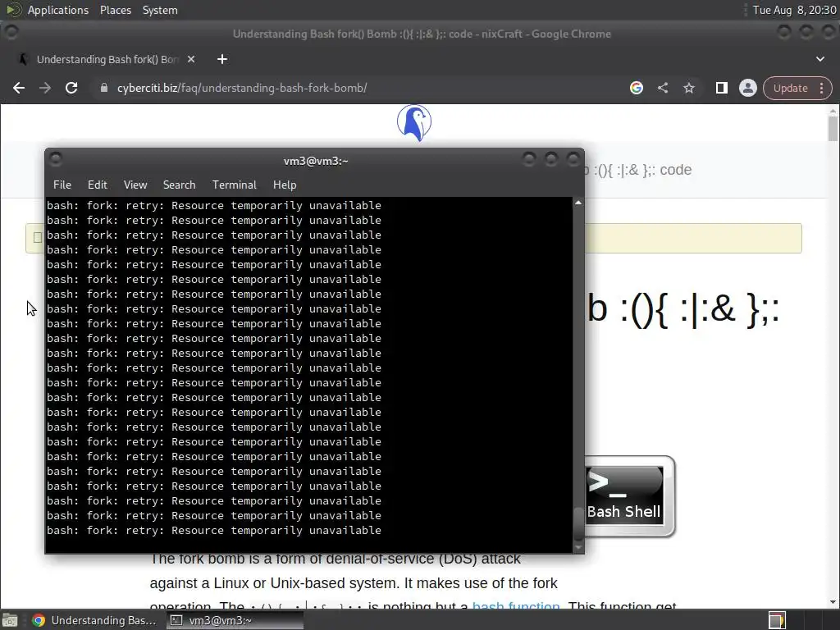
Task: Switch to the vm3@vm3:~ taskbar entry
Action: (x=234, y=620)
